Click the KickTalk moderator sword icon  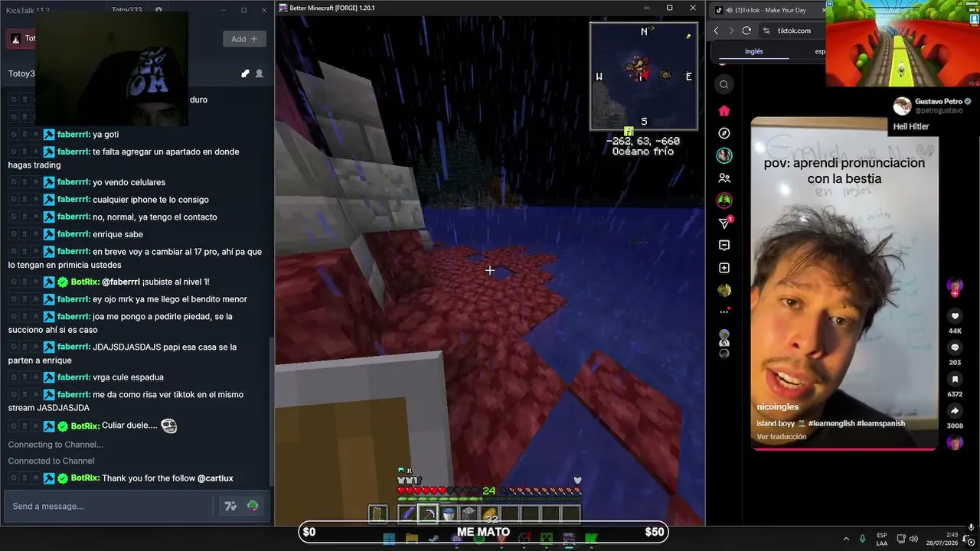(245, 73)
